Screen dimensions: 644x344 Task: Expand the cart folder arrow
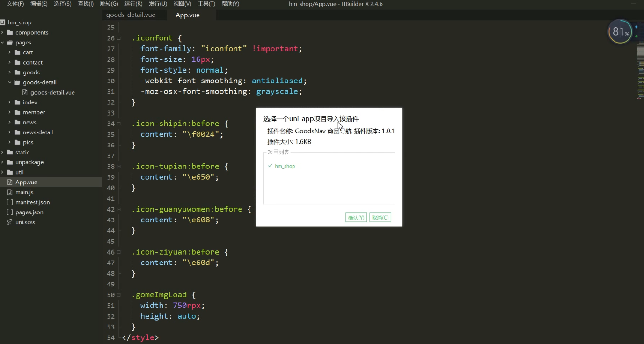pos(10,52)
